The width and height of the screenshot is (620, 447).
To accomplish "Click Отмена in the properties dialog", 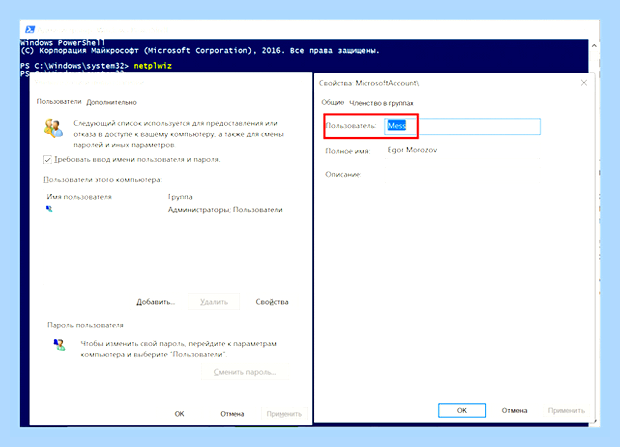I will [x=514, y=411].
